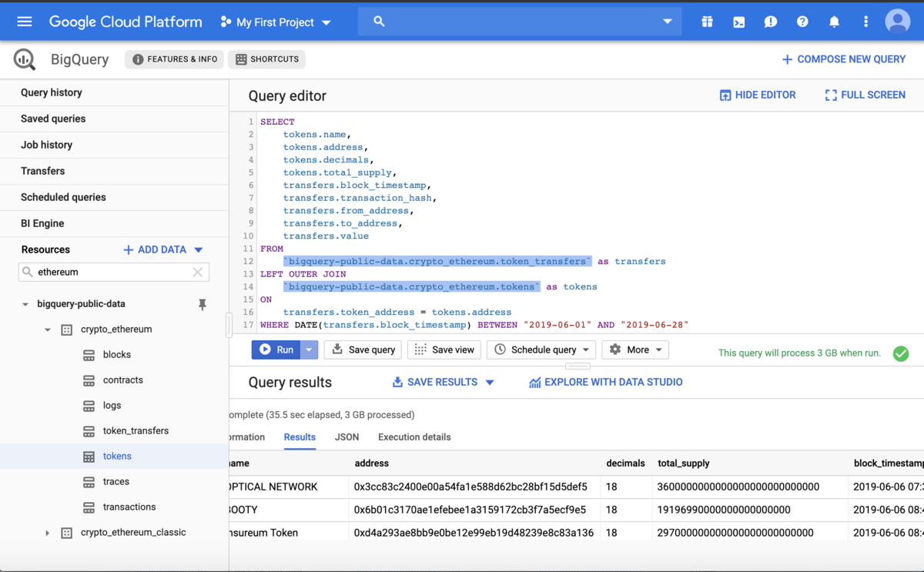Click Features & Info button
The height and width of the screenshot is (572, 924).
[174, 59]
